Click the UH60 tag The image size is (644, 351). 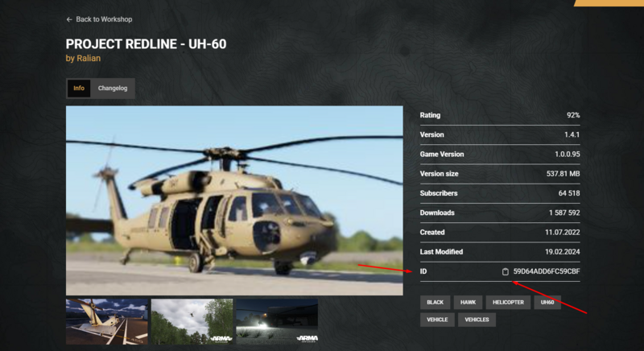pos(547,302)
